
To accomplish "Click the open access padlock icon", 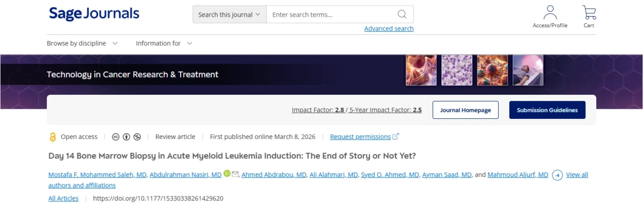I will (52, 137).
